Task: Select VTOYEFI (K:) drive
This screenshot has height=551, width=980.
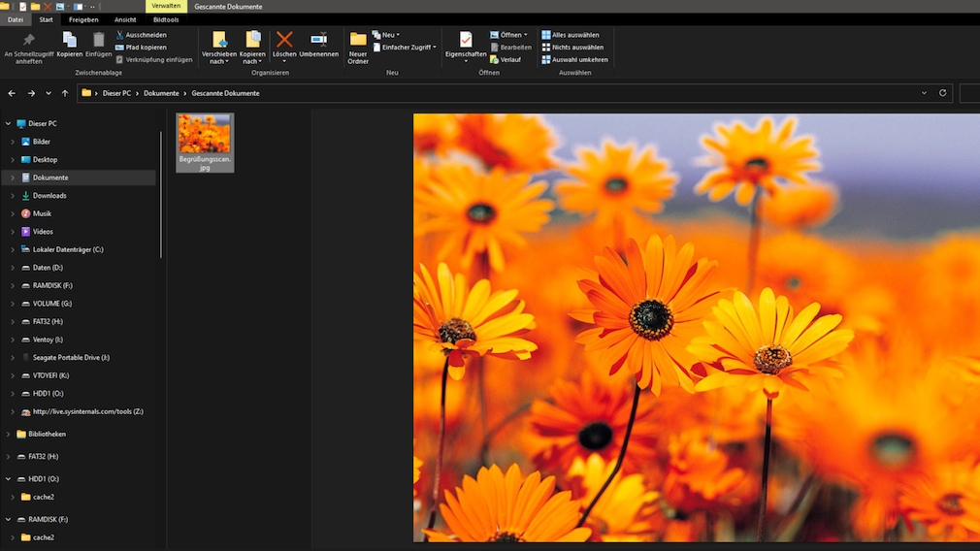Action: click(50, 376)
